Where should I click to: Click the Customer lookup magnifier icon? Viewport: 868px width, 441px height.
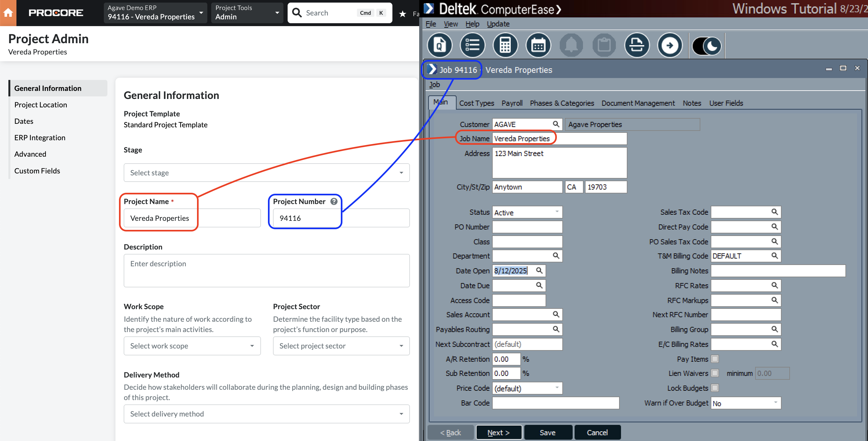pyautogui.click(x=556, y=124)
